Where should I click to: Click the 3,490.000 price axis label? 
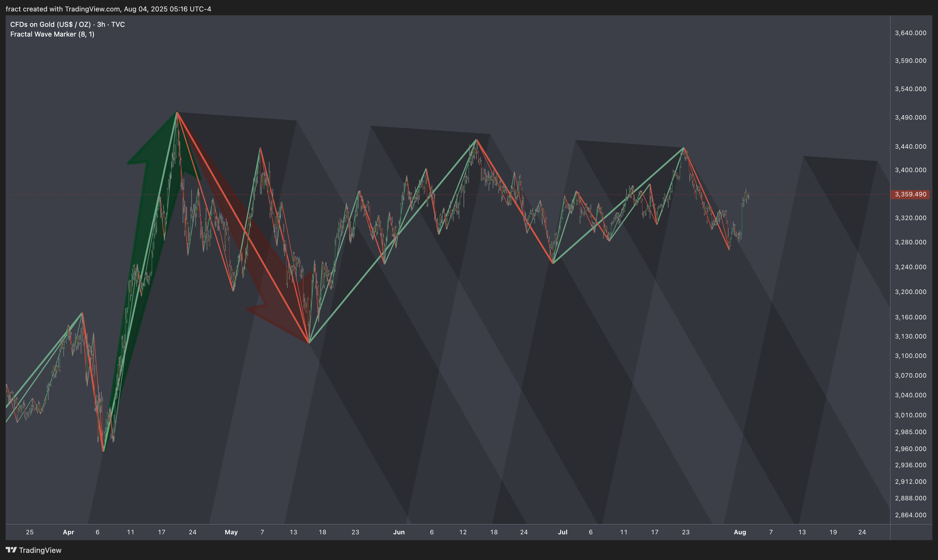click(911, 117)
